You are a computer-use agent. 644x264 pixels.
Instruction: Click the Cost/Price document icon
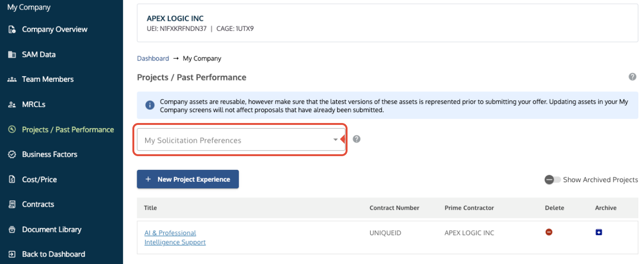(x=12, y=179)
